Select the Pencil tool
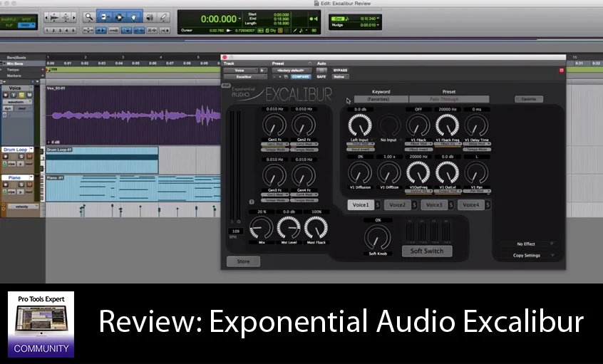Image resolution: width=603 pixels, height=364 pixels. (163, 17)
